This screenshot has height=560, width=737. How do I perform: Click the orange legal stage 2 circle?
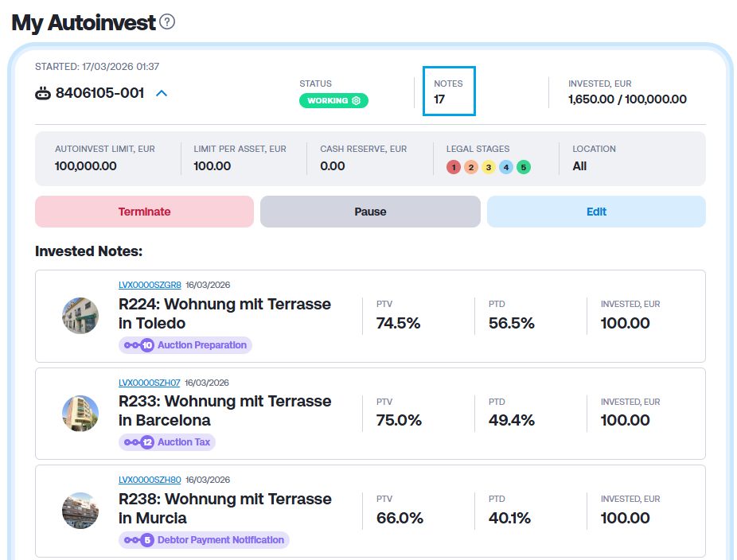pyautogui.click(x=471, y=167)
